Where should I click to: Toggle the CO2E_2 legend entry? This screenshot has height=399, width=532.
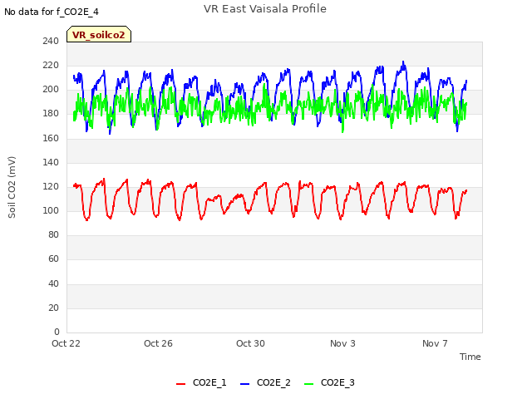[265, 382]
